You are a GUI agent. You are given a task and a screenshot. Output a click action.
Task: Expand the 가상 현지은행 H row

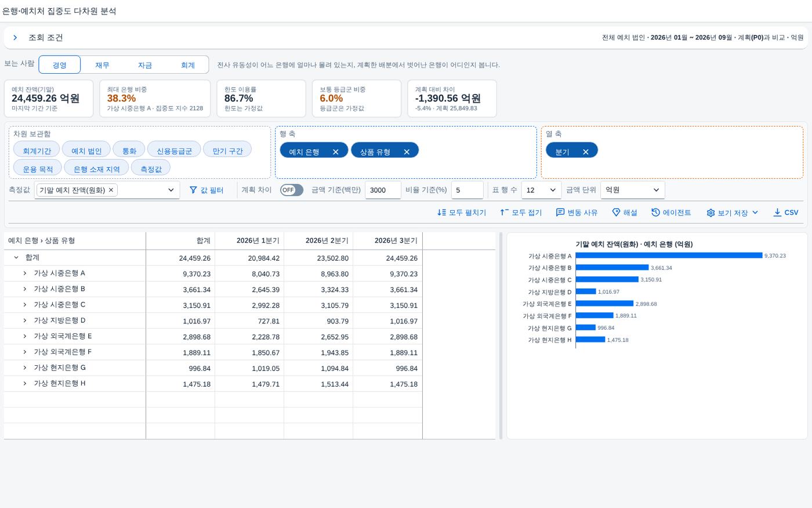click(x=25, y=383)
